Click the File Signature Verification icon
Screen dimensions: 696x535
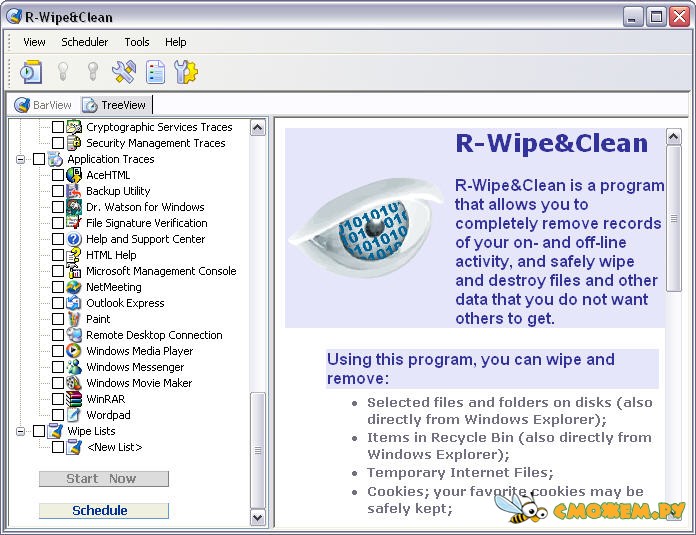point(74,223)
